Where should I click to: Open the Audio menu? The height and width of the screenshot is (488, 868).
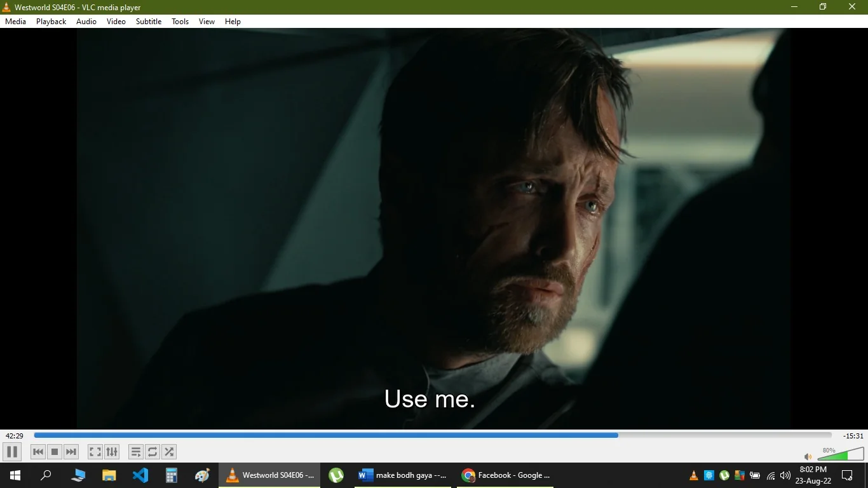click(x=86, y=22)
